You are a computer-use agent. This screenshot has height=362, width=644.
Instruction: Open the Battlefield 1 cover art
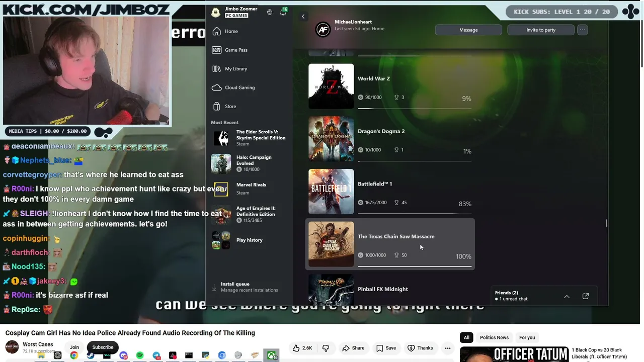pyautogui.click(x=331, y=192)
